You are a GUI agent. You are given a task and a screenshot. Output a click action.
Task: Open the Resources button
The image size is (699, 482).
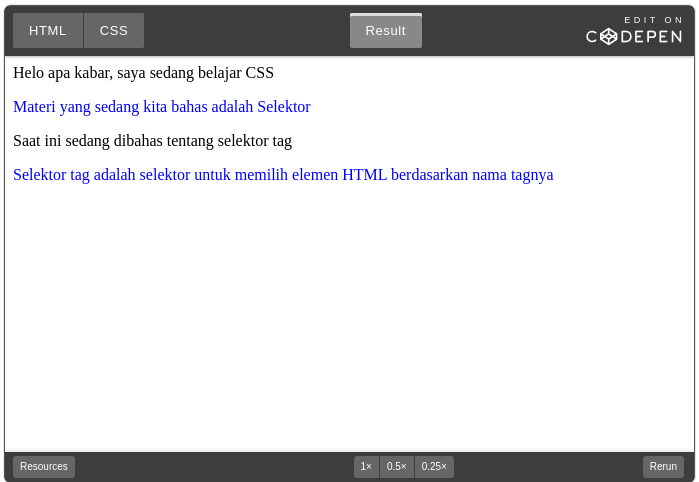click(44, 467)
